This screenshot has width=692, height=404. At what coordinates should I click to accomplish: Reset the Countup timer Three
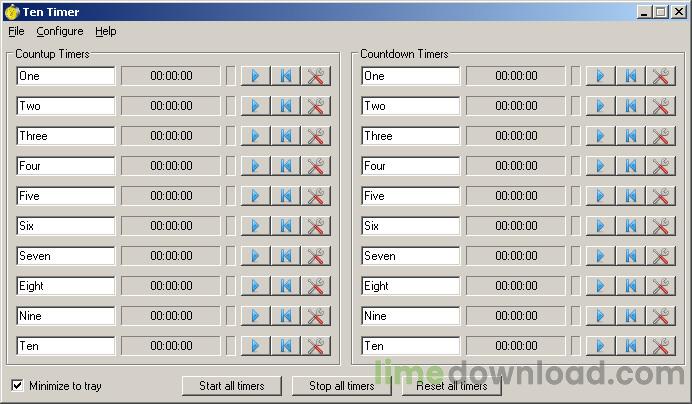(x=286, y=136)
